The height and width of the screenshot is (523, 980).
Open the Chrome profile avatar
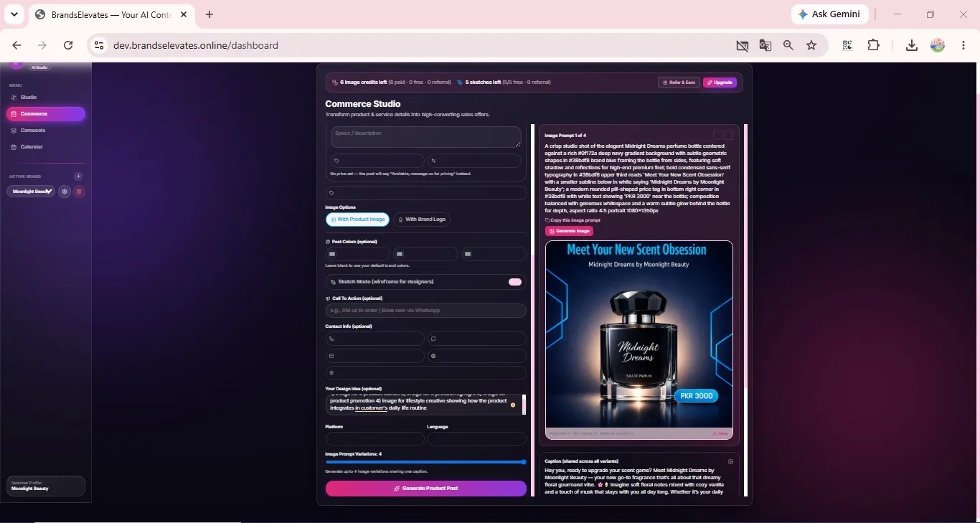[938, 45]
